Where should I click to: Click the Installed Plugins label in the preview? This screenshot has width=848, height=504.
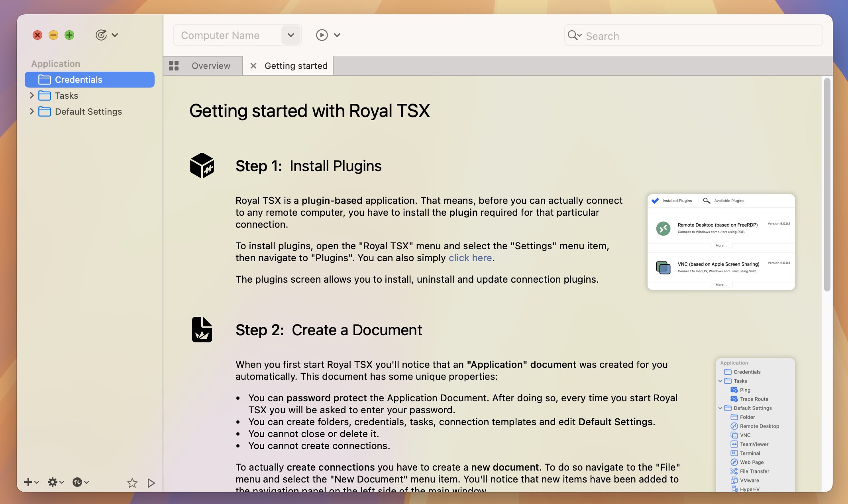click(x=677, y=201)
